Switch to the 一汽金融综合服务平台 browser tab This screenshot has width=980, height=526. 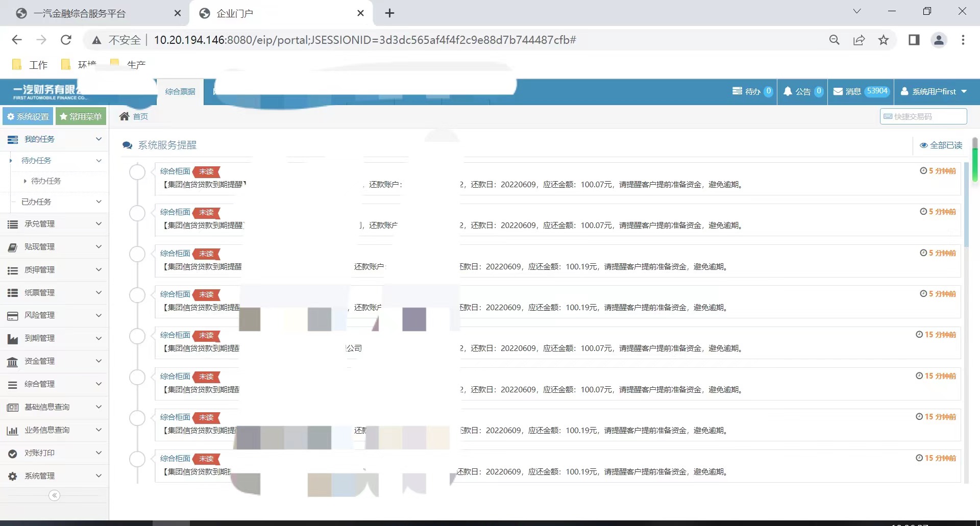coord(94,13)
